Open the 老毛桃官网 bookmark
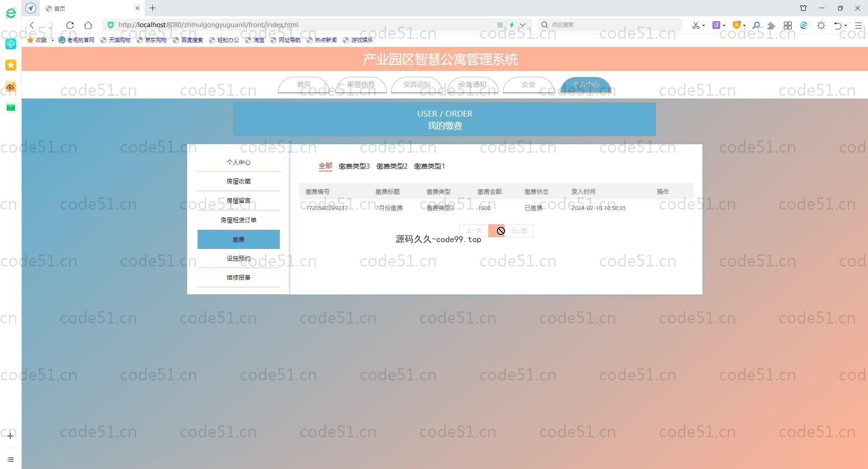 point(76,40)
